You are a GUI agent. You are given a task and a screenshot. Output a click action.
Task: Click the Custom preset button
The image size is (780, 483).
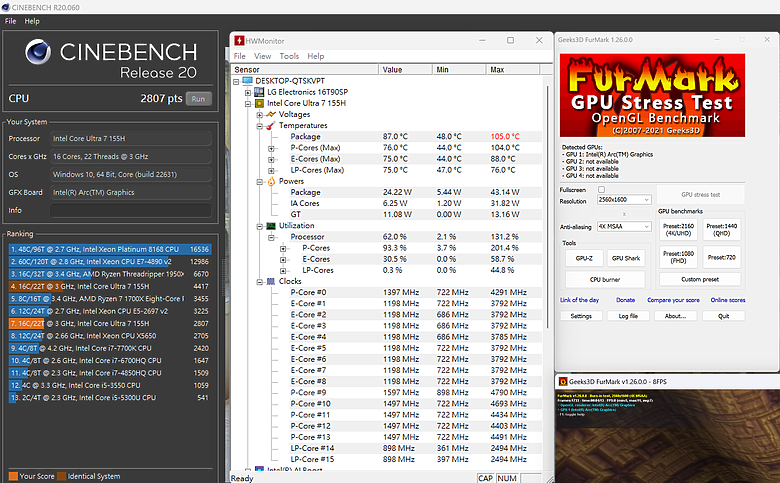click(700, 280)
